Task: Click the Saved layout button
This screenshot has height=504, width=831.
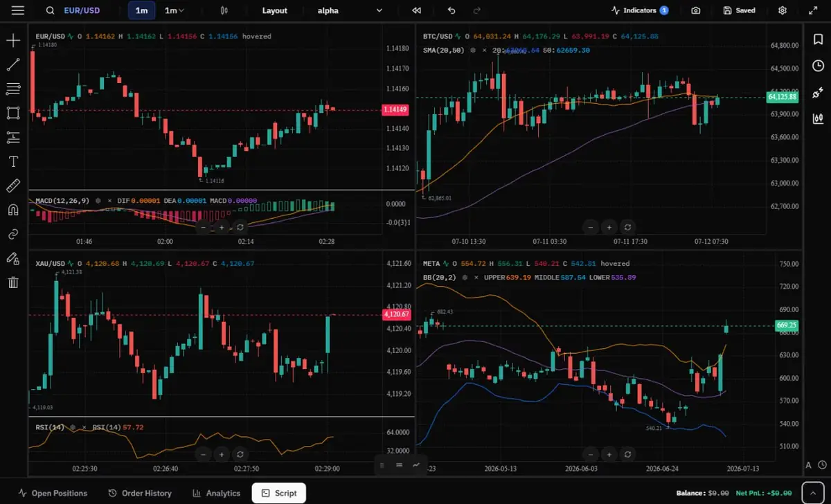Action: tap(739, 10)
